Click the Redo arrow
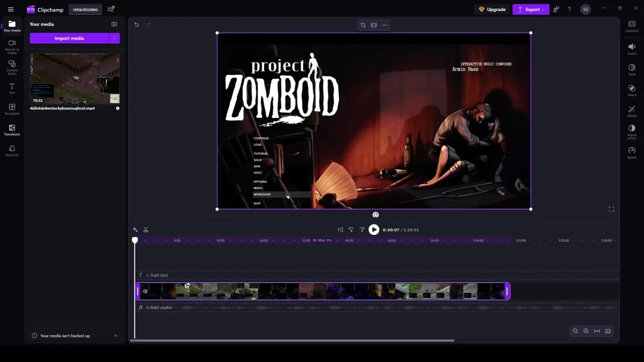 click(x=148, y=25)
